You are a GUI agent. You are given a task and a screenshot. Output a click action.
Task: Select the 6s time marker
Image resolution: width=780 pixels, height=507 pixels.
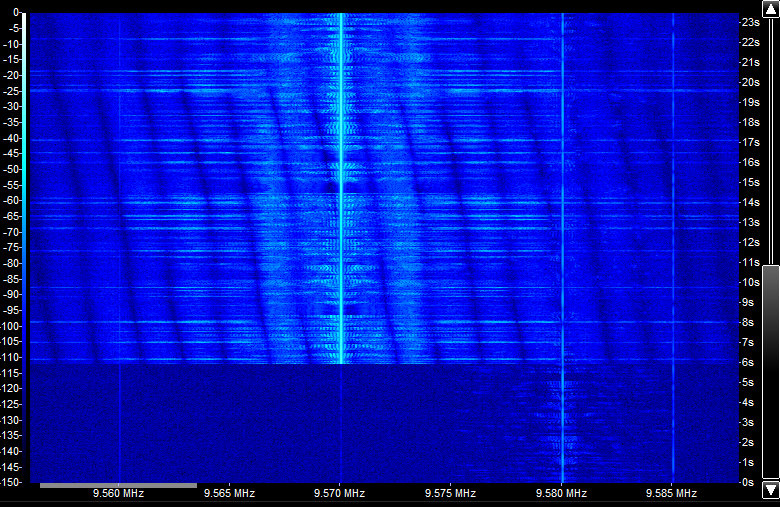coord(748,363)
